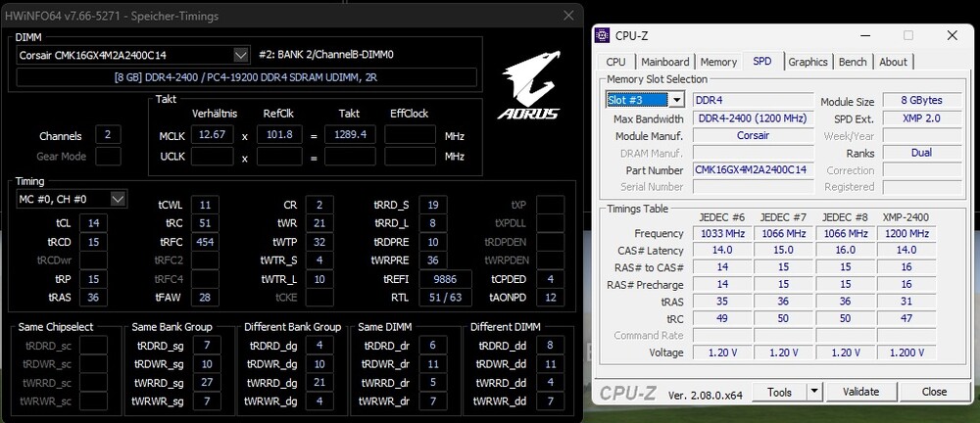Close the HWiNFO64 Speicher-Timings window

pyautogui.click(x=568, y=16)
